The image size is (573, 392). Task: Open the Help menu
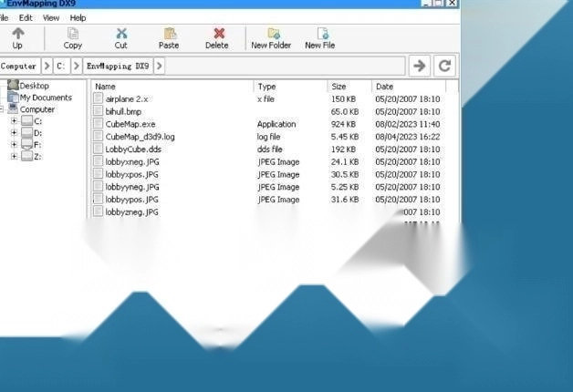[78, 17]
